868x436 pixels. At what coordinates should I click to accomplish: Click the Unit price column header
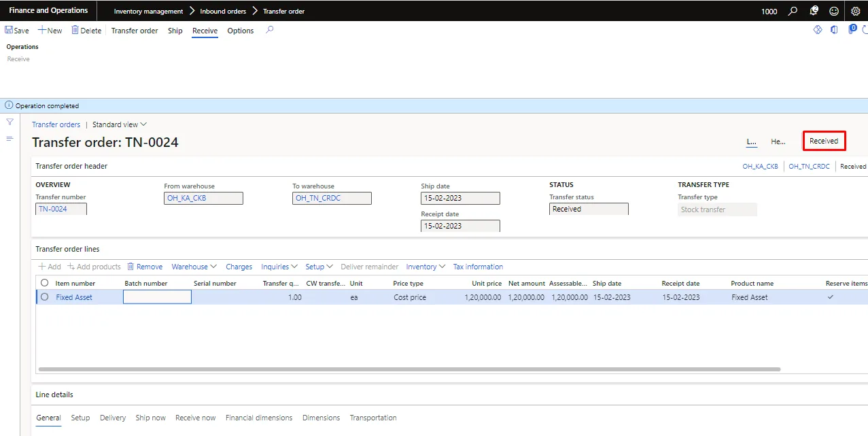tap(487, 283)
